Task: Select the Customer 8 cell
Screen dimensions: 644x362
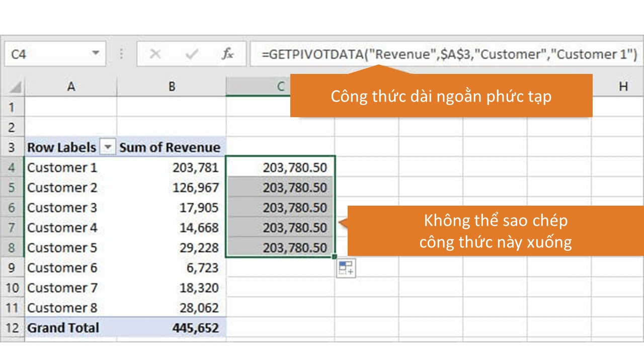Action: [x=71, y=308]
